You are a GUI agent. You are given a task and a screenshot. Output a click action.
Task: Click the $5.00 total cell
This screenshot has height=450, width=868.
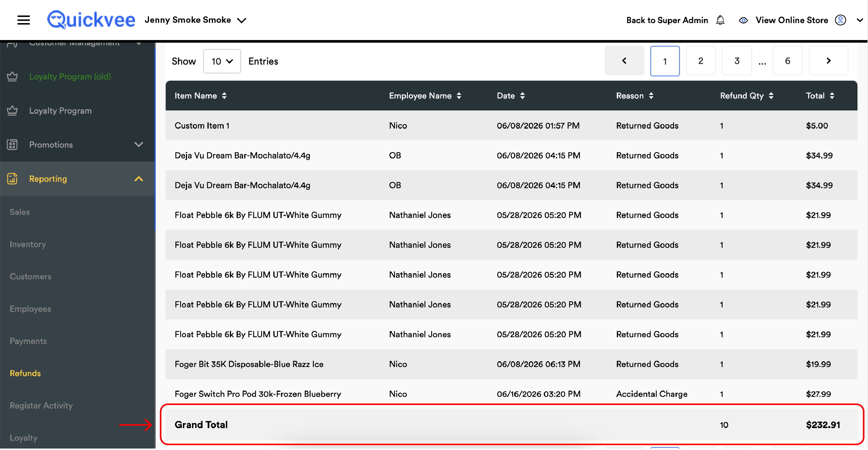817,126
